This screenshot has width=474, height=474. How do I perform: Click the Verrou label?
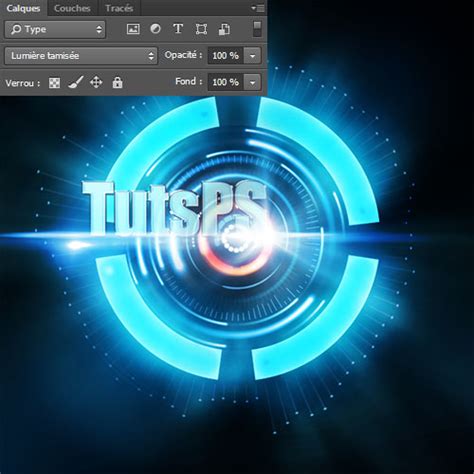(23, 83)
